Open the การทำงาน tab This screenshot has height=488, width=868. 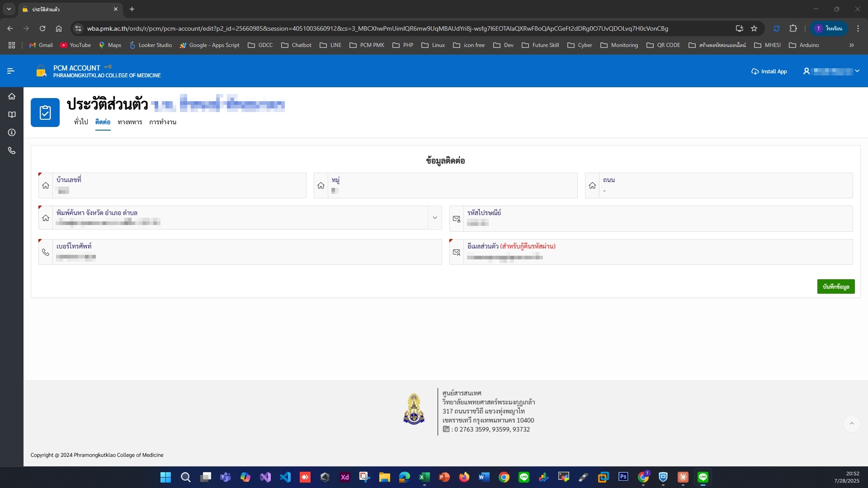click(163, 122)
